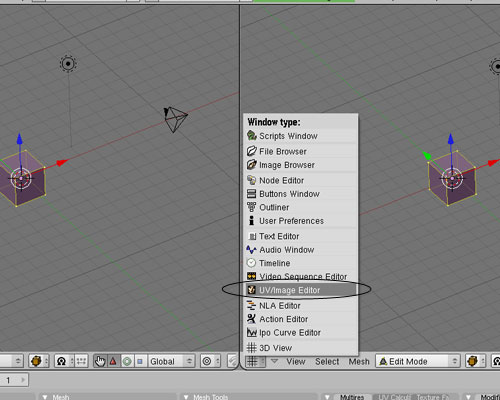Open View menu in right 3D view
Viewport: 500px width, 400px height.
click(296, 361)
